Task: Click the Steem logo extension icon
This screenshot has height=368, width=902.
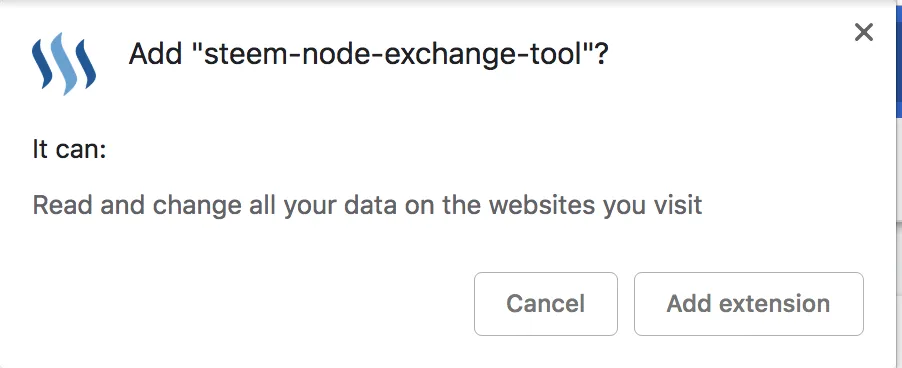Action: [64, 64]
